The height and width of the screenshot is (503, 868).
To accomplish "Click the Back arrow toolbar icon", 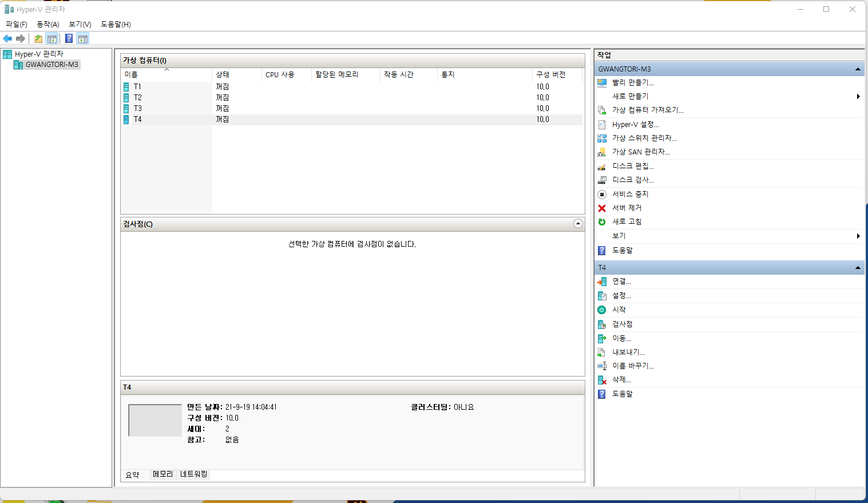I will pyautogui.click(x=7, y=38).
